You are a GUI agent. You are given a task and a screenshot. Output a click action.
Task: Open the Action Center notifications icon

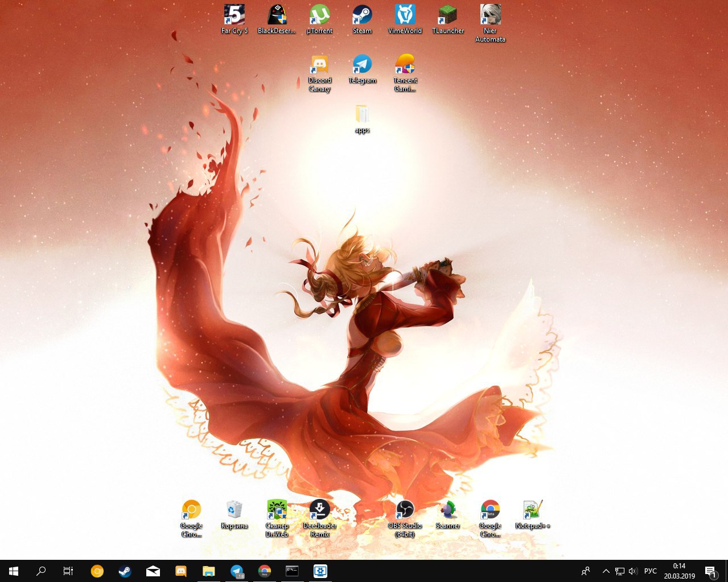[x=710, y=571]
